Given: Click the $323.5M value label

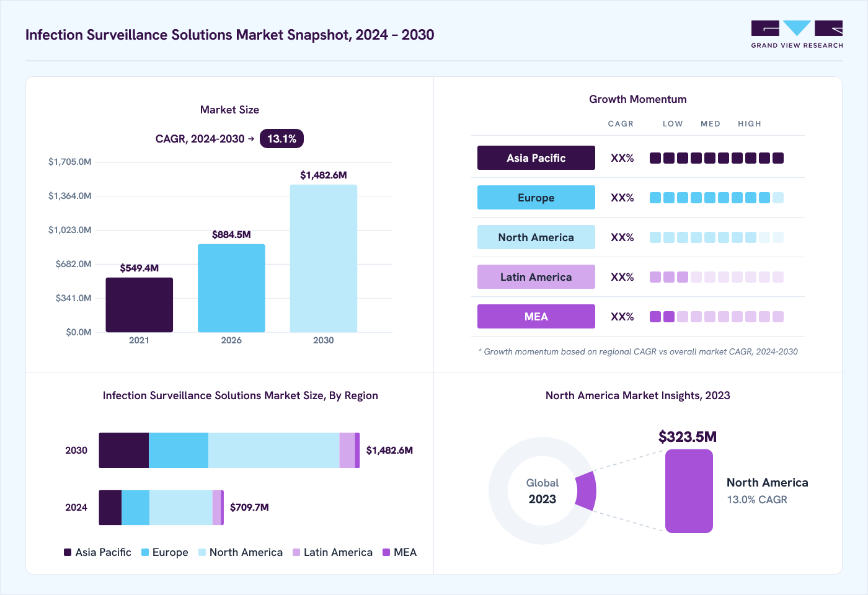Looking at the screenshot, I should (x=688, y=437).
